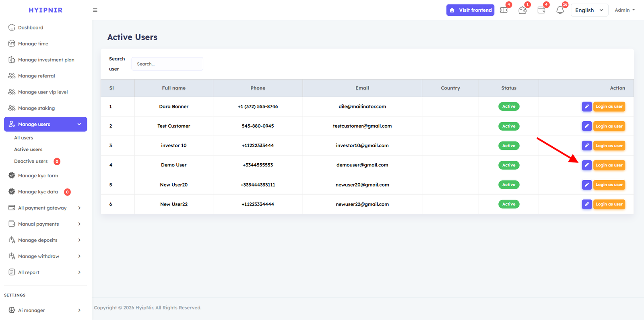The width and height of the screenshot is (644, 320).
Task: Click email testcustomer@gmail.com
Action: tap(362, 126)
